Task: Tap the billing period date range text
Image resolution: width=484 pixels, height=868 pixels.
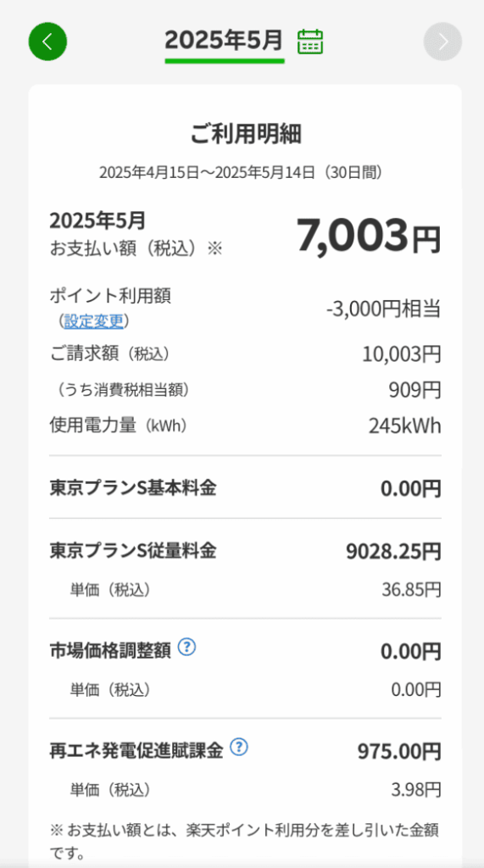Action: 241,173
